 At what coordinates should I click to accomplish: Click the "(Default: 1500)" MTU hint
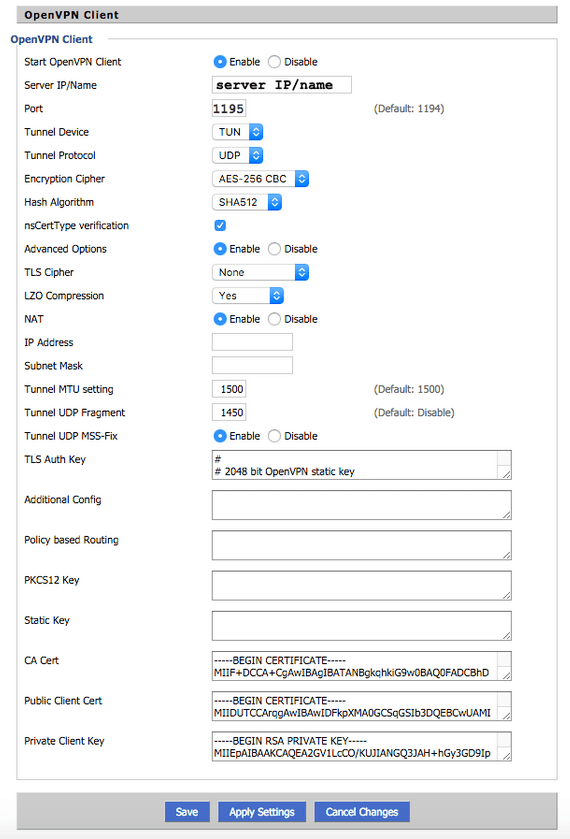point(409,390)
